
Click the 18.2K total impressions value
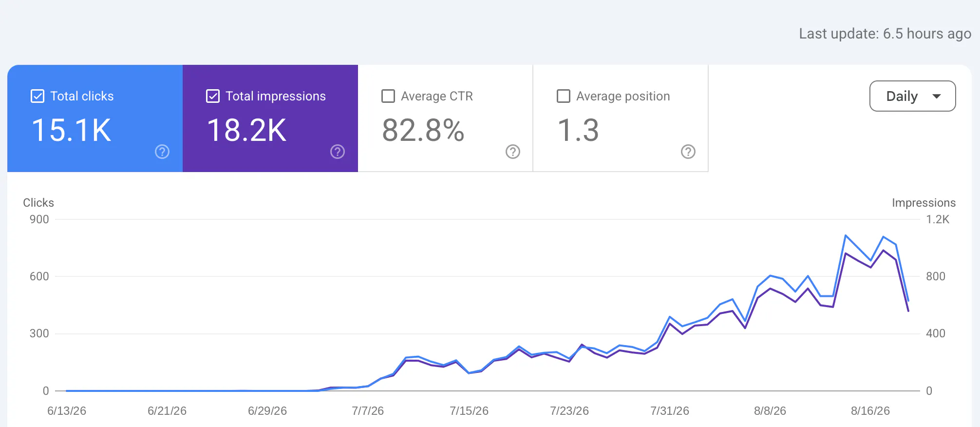point(247,130)
